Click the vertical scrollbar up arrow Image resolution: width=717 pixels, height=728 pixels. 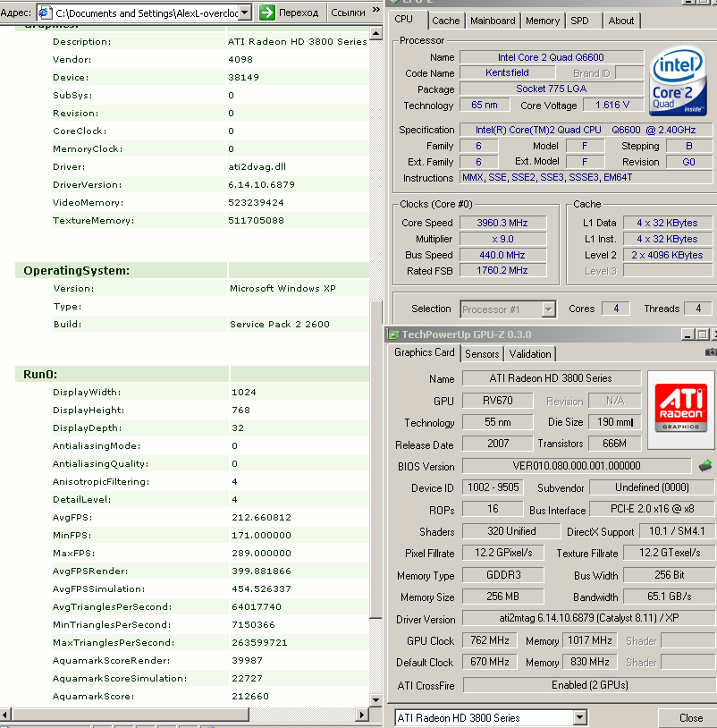[375, 33]
